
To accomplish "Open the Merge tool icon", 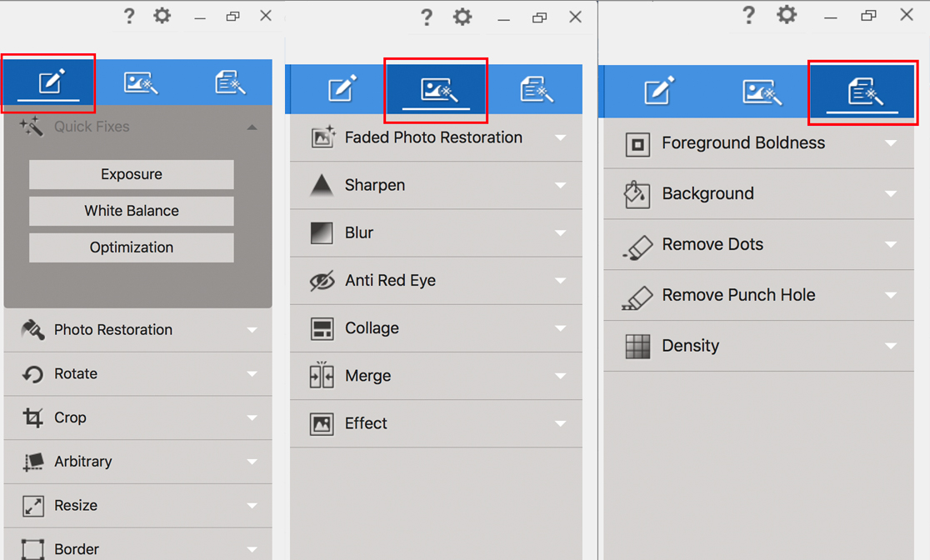I will point(322,376).
